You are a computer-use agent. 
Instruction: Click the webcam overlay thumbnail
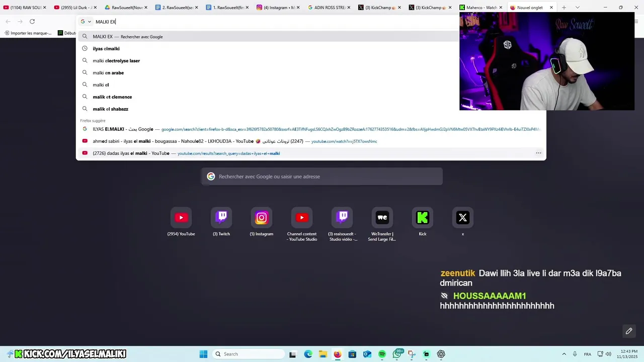(547, 61)
